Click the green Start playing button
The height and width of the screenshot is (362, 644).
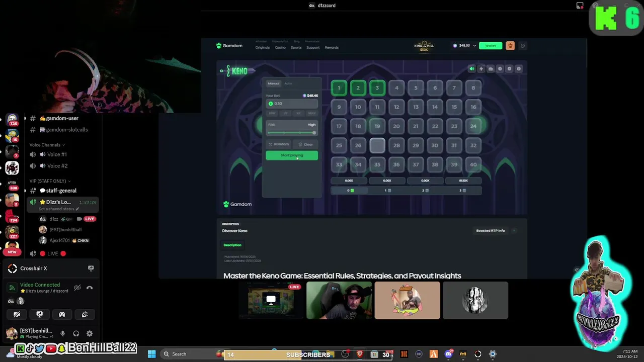click(x=292, y=155)
